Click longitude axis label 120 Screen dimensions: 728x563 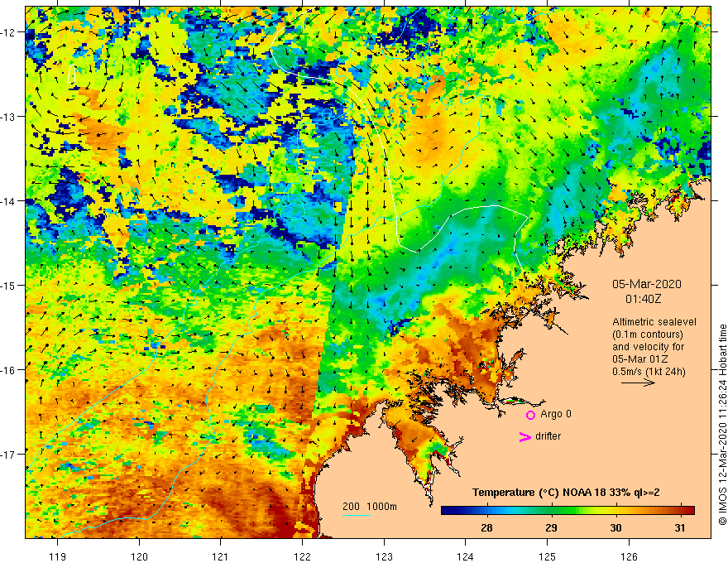[139, 556]
